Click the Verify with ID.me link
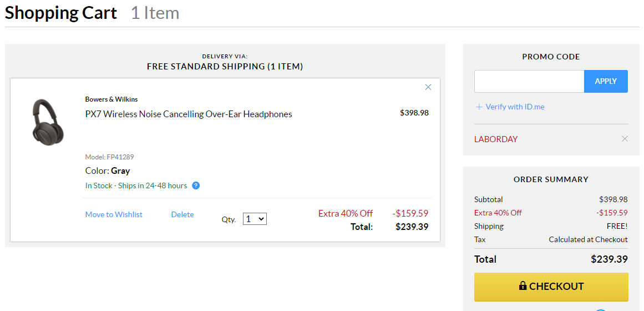644x311 pixels. 514,107
